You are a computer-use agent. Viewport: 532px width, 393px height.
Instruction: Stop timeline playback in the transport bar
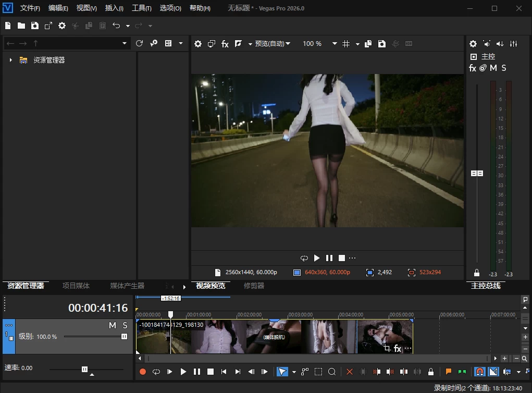211,372
